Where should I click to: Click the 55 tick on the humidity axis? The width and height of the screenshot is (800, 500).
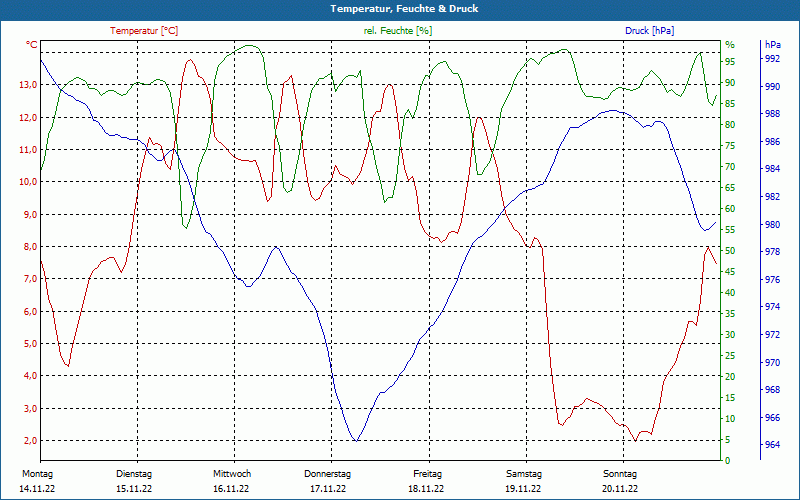pyautogui.click(x=730, y=230)
